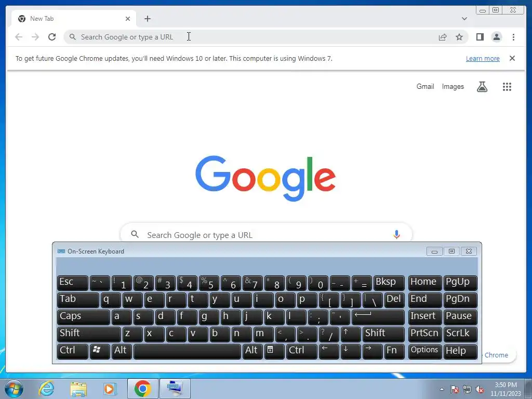Tap the down arrow key on keyboard
Screen dimensions: 532x399
pyautogui.click(x=351, y=351)
